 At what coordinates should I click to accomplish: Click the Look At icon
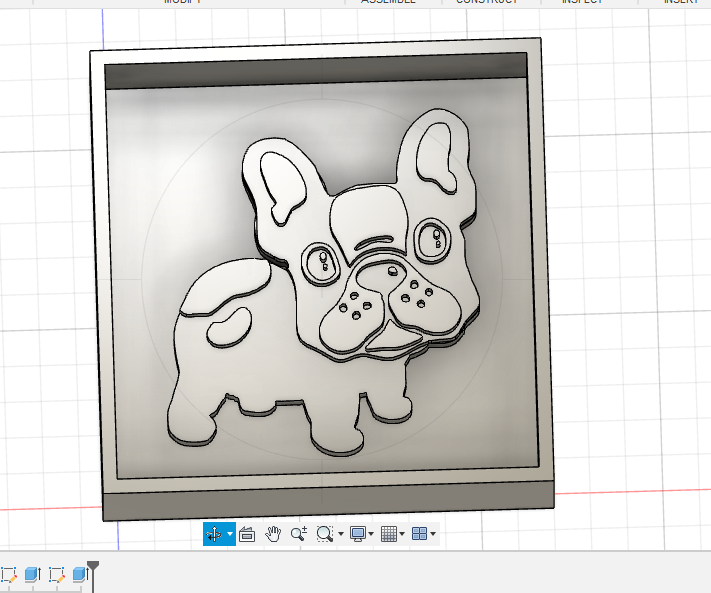coord(248,534)
